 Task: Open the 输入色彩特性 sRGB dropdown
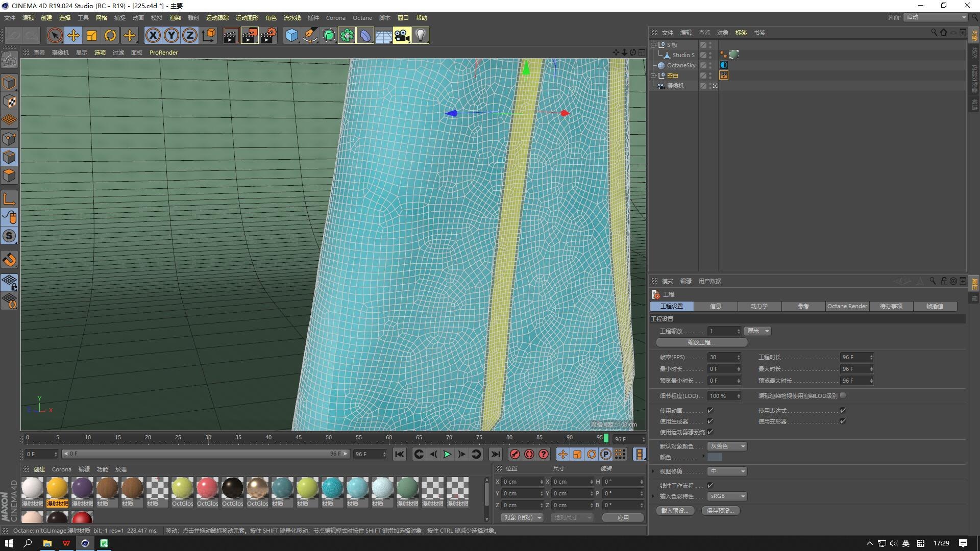tap(727, 496)
